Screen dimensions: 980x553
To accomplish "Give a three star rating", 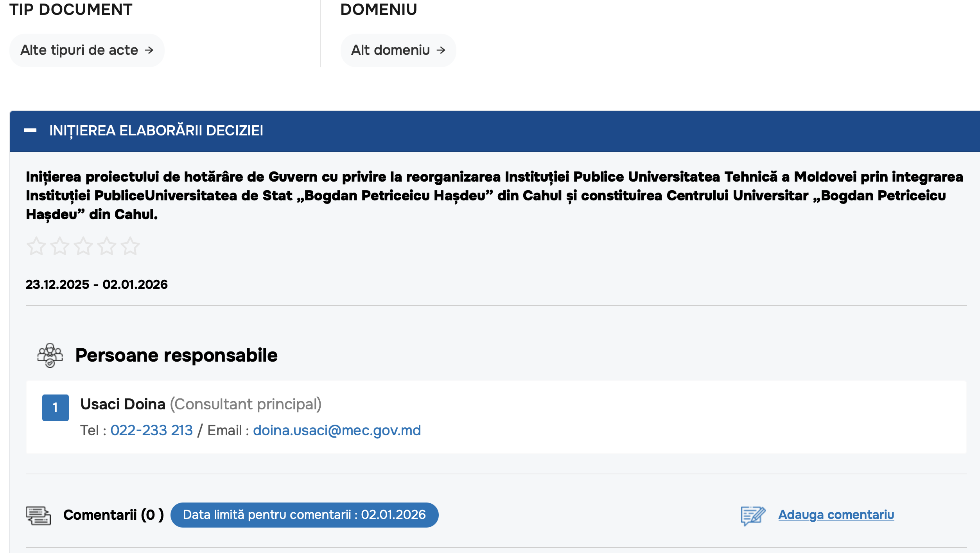I will 83,246.
